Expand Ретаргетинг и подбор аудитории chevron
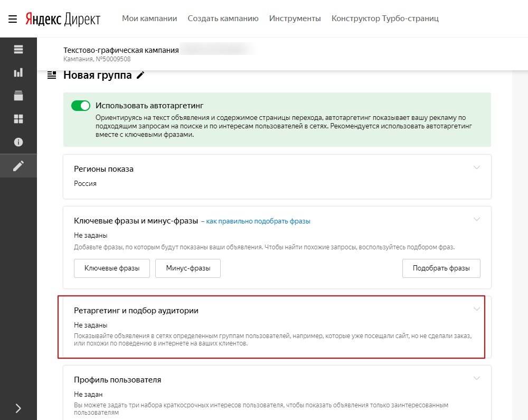This screenshot has height=420, width=528. tap(477, 309)
